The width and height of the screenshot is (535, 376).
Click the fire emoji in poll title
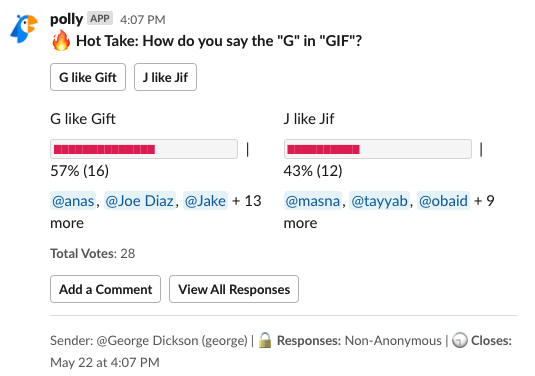pos(61,40)
